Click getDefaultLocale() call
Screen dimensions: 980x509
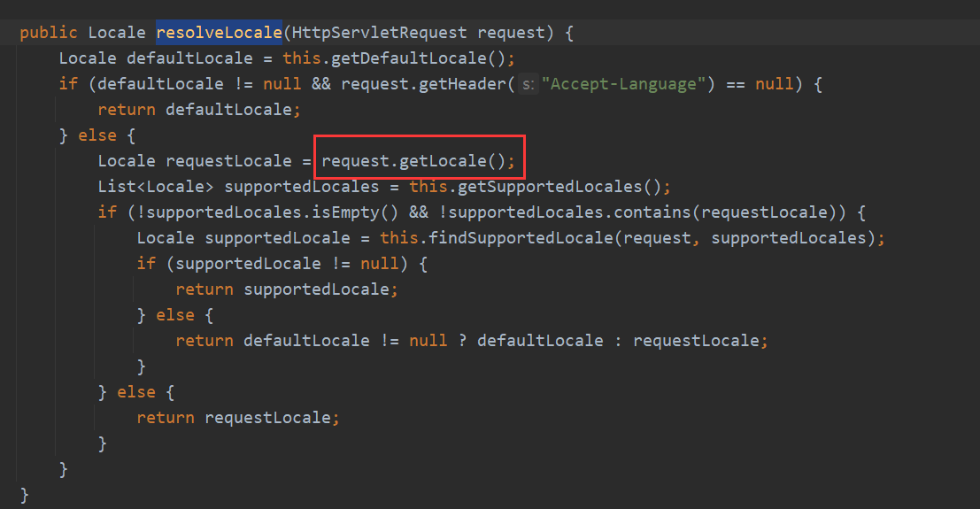tap(418, 58)
